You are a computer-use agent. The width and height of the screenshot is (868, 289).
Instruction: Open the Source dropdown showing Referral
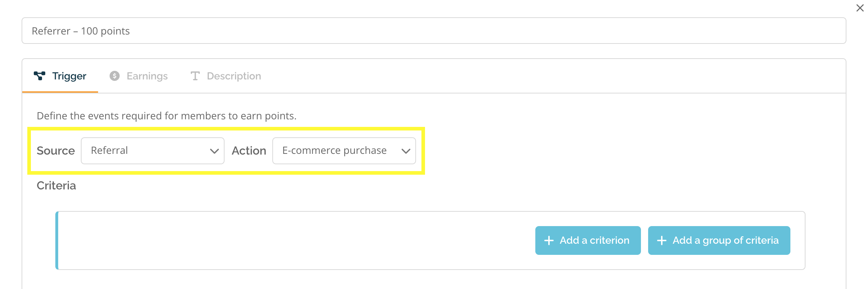coord(153,151)
